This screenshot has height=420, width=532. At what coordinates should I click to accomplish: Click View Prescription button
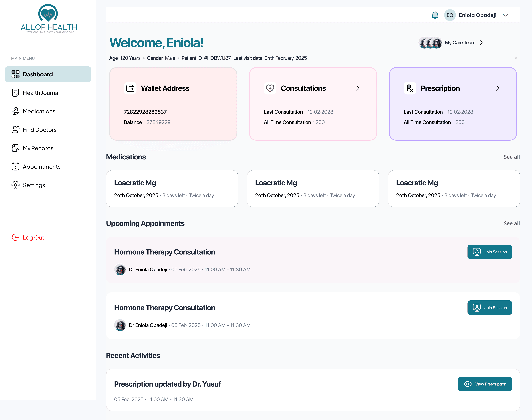point(484,384)
